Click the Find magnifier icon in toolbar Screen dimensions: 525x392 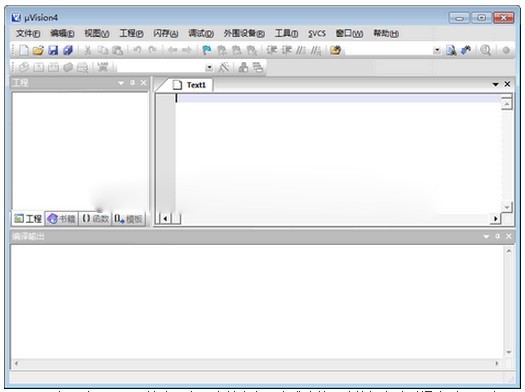pyautogui.click(x=485, y=50)
